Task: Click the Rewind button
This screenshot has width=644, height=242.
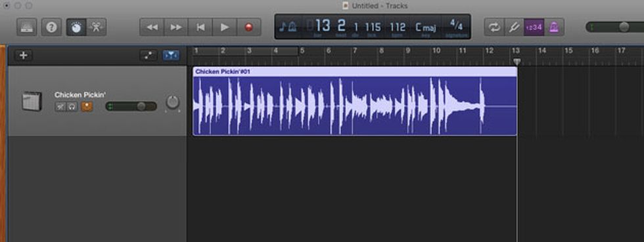Action: pos(152,27)
